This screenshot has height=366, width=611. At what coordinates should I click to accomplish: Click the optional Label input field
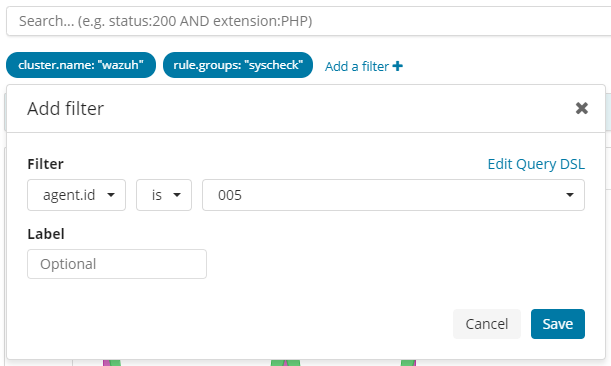pyautogui.click(x=117, y=264)
